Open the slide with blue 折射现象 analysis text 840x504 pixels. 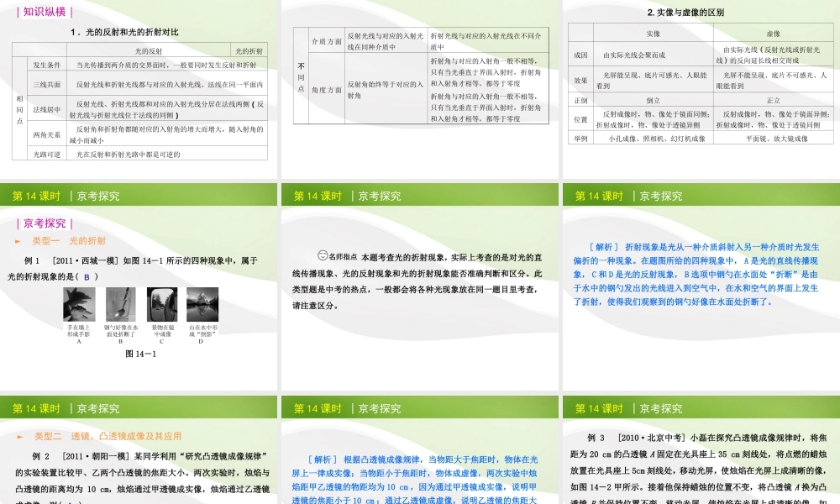701,287
